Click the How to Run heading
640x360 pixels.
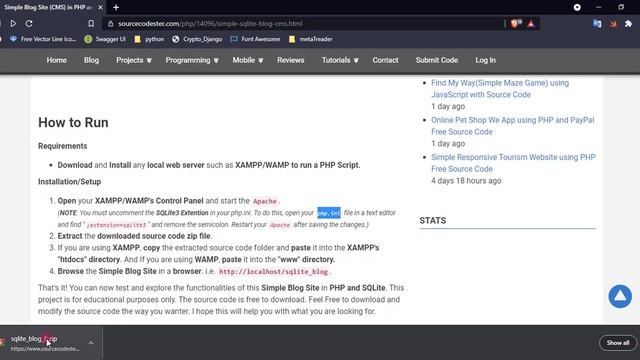tap(73, 122)
